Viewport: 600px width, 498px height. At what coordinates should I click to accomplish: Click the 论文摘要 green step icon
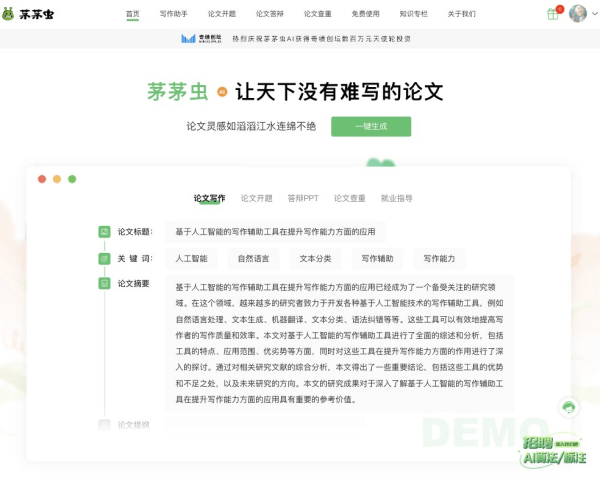pyautogui.click(x=103, y=284)
